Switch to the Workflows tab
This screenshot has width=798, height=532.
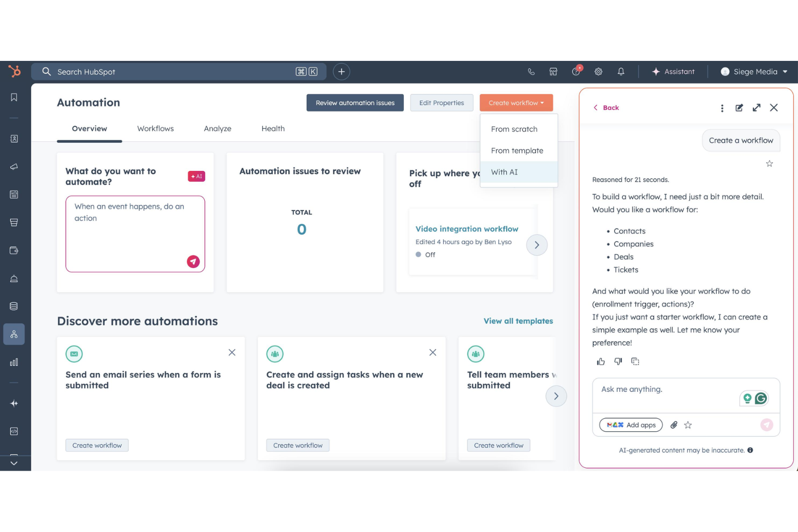(155, 129)
